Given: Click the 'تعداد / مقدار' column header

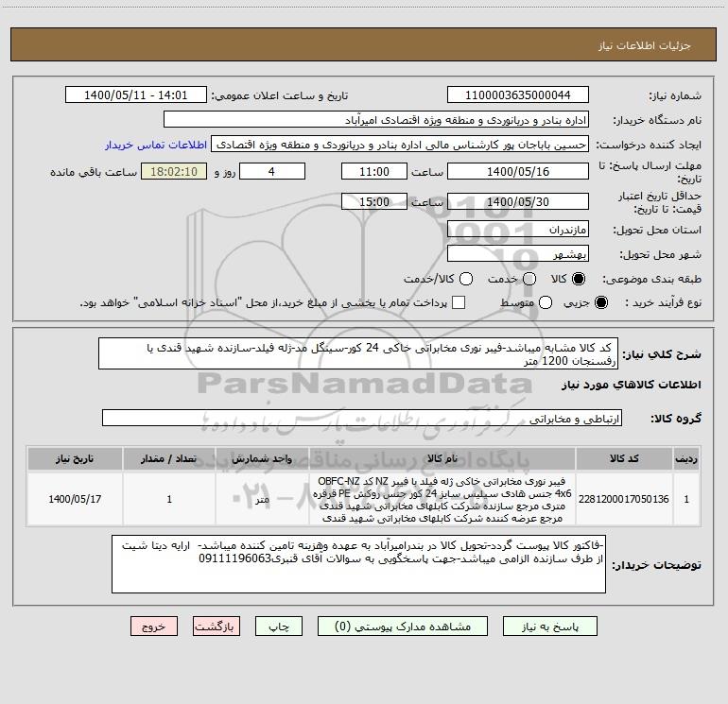Looking at the screenshot, I should coord(169,458).
